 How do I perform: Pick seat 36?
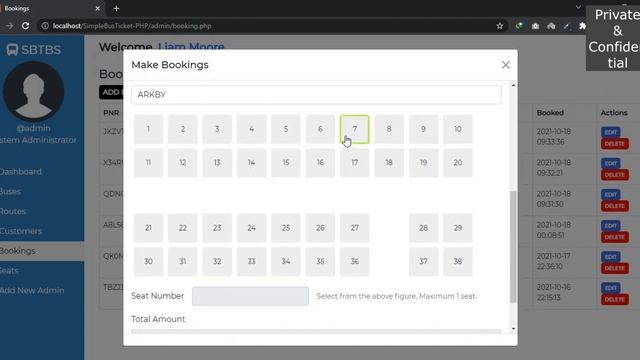354,261
